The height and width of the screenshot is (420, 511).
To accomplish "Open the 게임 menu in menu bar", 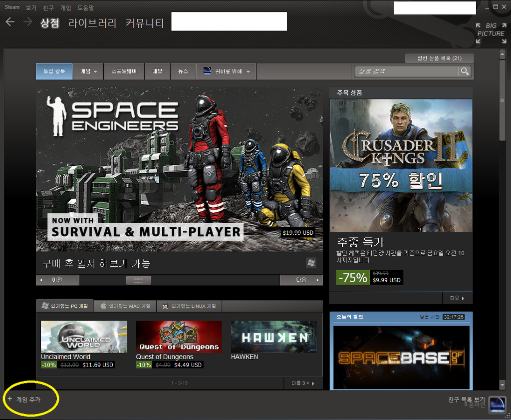I will (x=65, y=7).
